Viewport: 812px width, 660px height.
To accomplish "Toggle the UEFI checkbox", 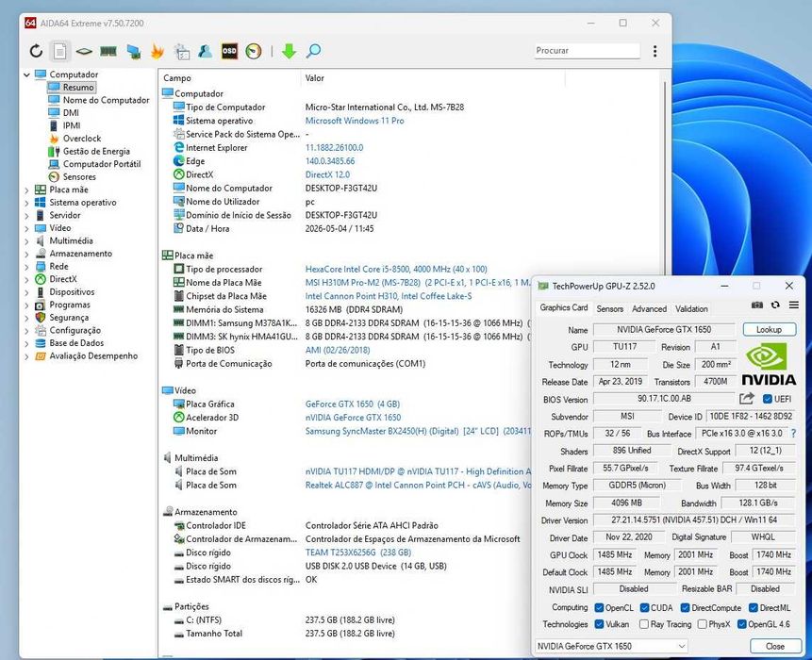I will coord(768,399).
